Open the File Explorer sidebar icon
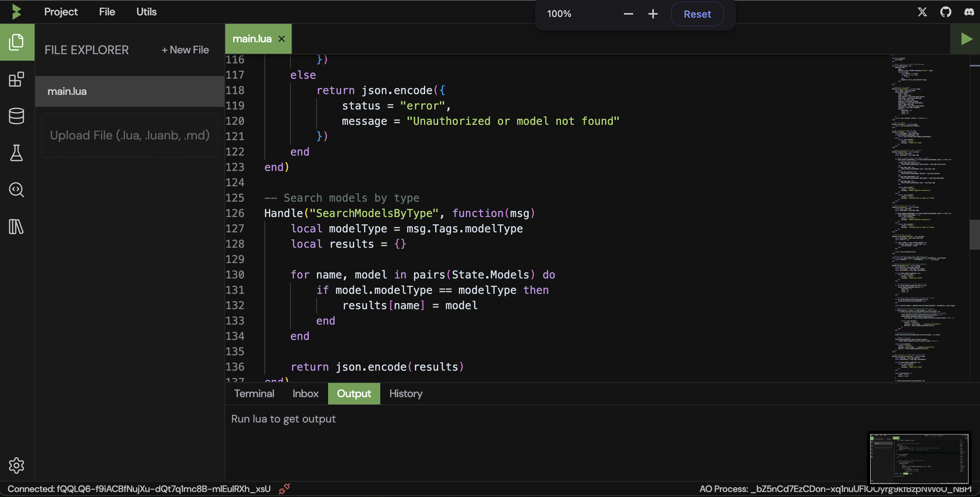The image size is (980, 497). 16,42
